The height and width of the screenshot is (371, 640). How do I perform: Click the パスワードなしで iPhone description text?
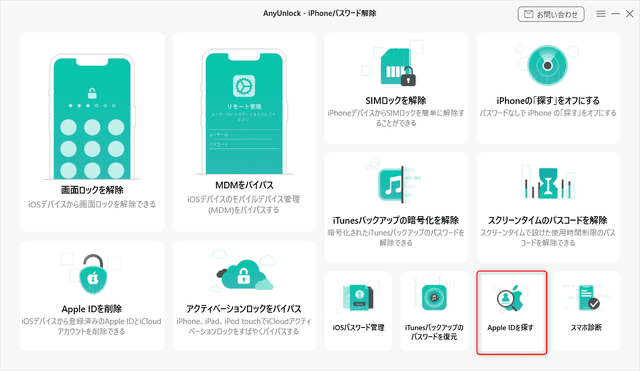tap(548, 113)
